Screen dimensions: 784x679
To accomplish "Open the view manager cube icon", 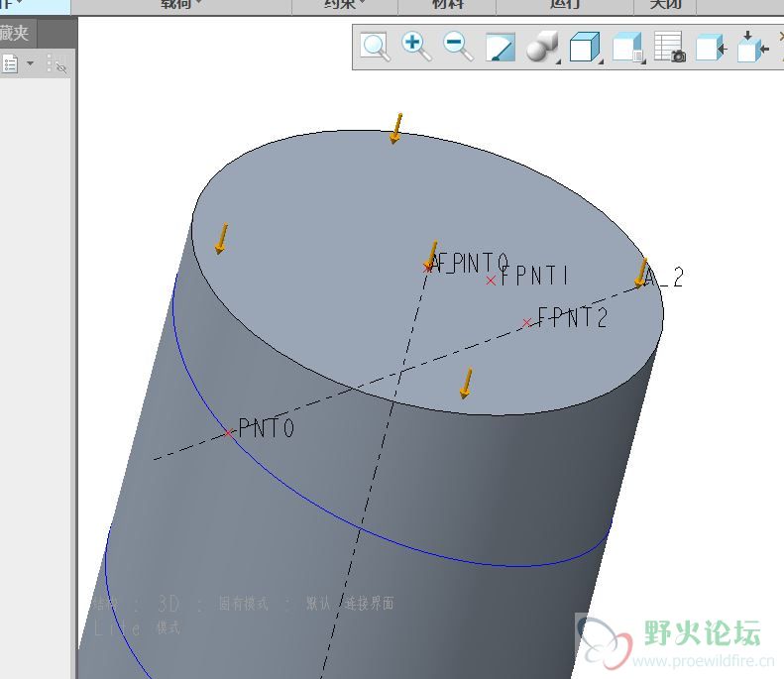I will [x=628, y=48].
